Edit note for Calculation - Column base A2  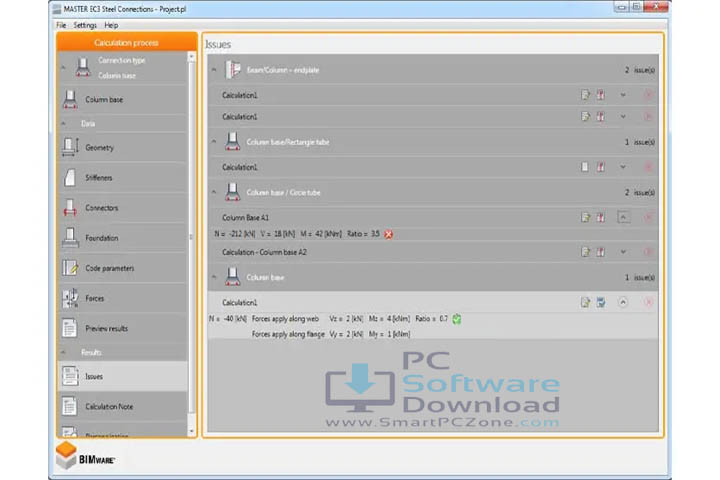[x=585, y=252]
